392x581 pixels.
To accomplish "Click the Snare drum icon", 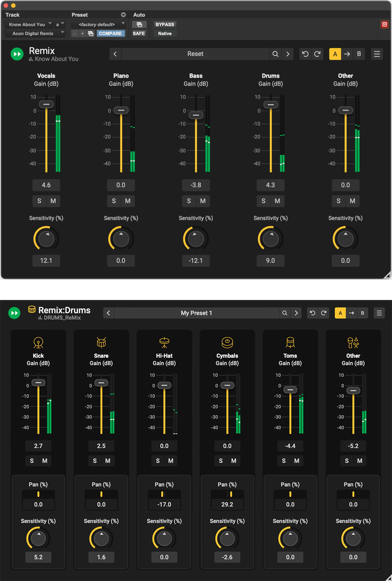I will click(x=101, y=343).
